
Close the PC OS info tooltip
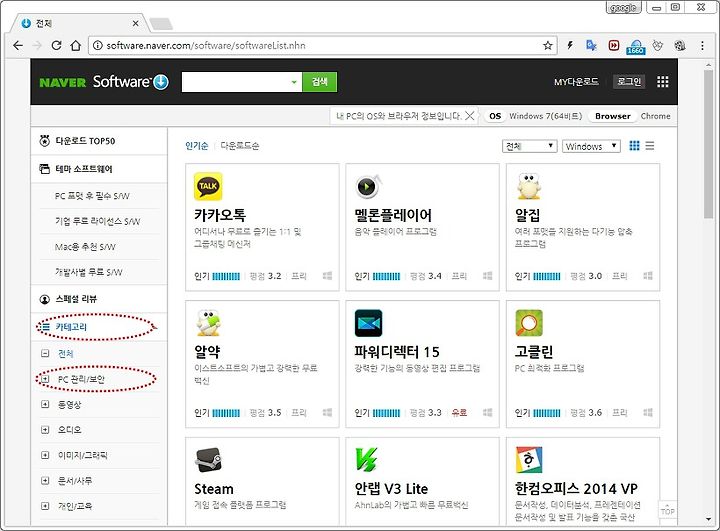click(x=469, y=116)
